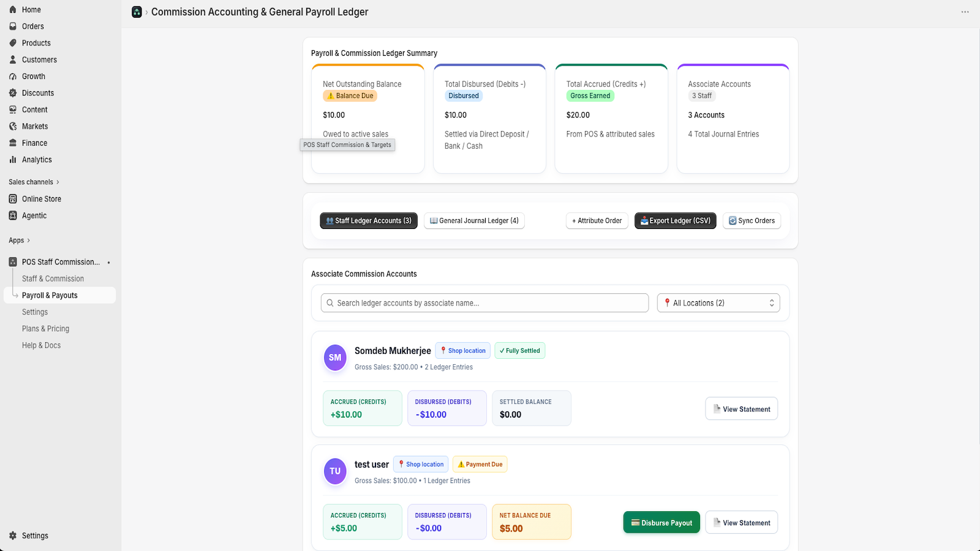The width and height of the screenshot is (980, 551).
Task: Expand the Apps section chevron
Action: click(x=28, y=241)
